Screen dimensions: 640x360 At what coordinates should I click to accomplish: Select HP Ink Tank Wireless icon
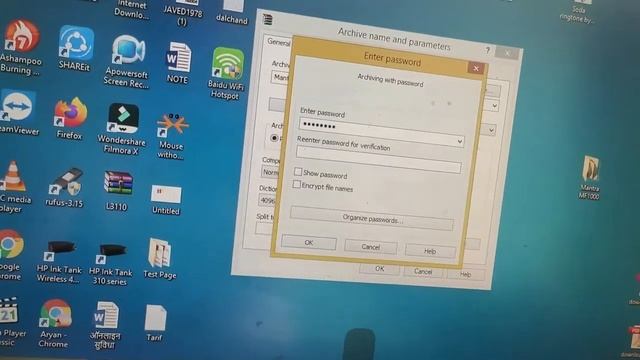point(59,261)
